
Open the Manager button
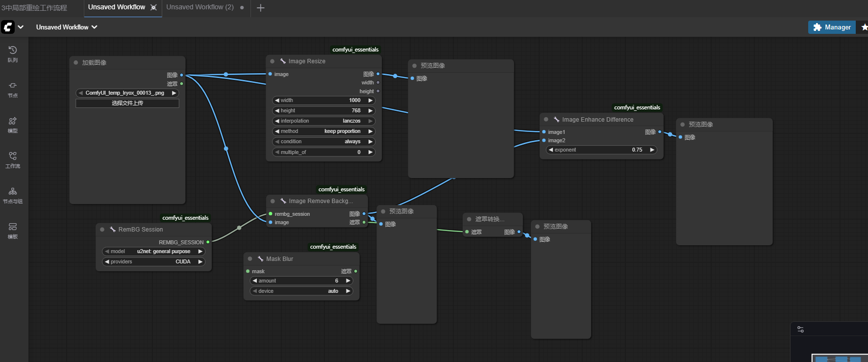(x=832, y=27)
